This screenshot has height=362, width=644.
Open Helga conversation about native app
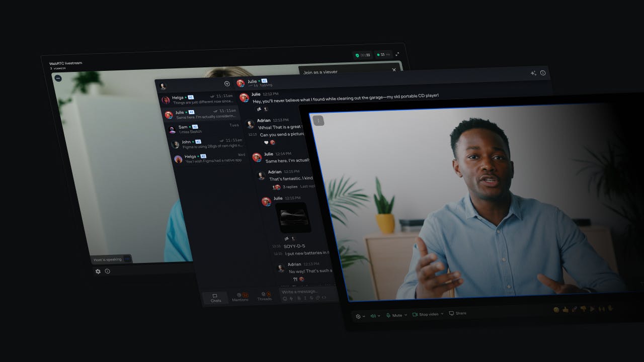coord(210,158)
